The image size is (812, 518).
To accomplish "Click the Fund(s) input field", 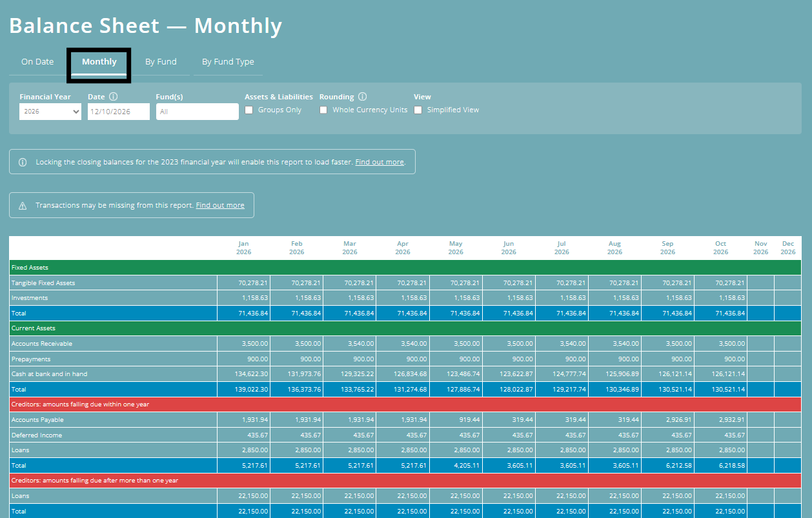I will click(x=198, y=112).
